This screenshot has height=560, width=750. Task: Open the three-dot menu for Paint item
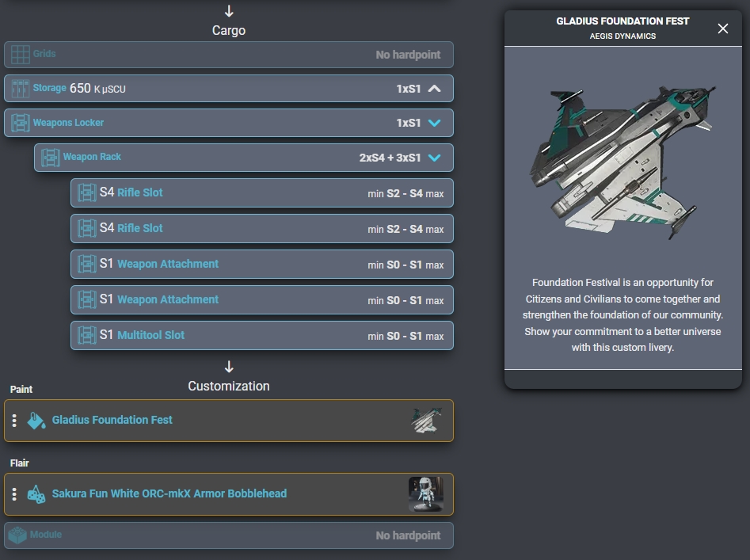(14, 421)
